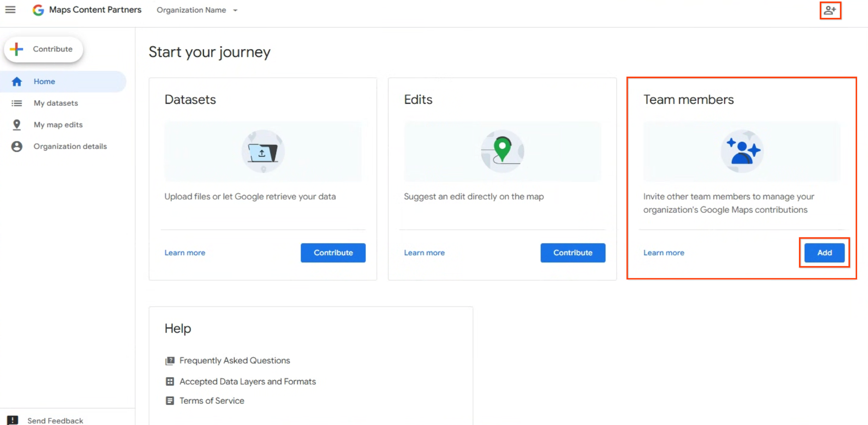Click the Start your journey heading
This screenshot has height=425, width=868.
[210, 52]
